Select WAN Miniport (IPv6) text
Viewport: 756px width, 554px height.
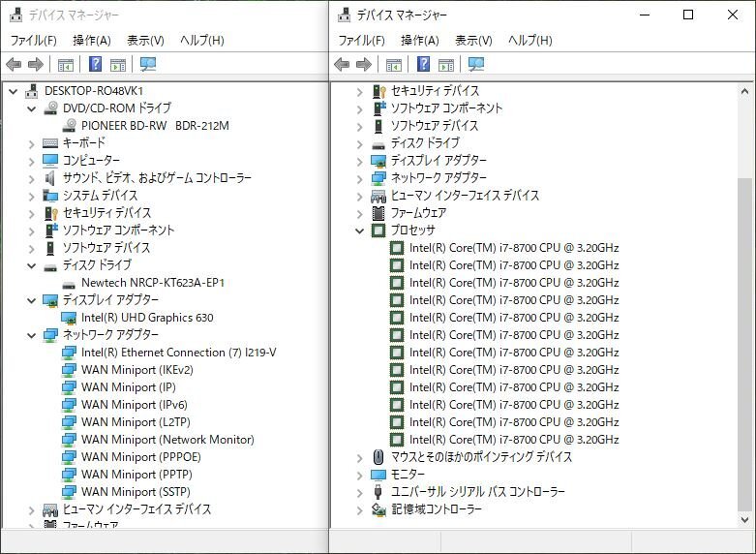(x=134, y=405)
